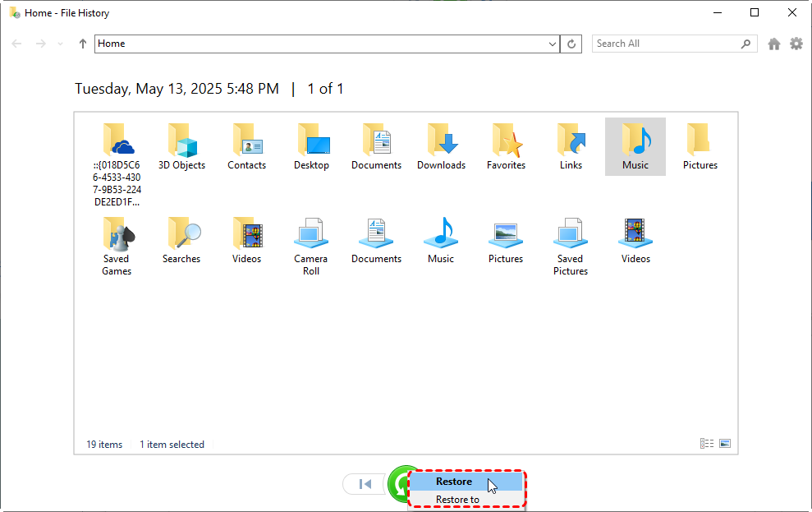
Task: Go up one folder level
Action: pyautogui.click(x=83, y=44)
